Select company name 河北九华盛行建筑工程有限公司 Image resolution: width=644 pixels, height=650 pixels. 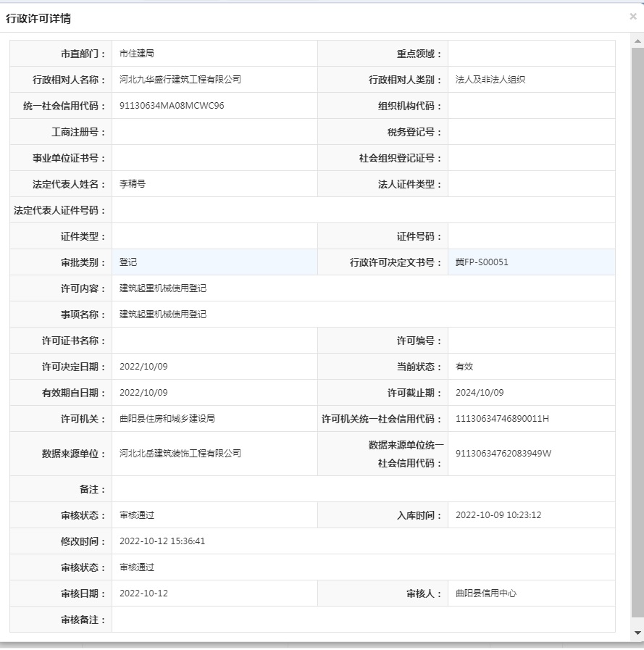click(180, 80)
